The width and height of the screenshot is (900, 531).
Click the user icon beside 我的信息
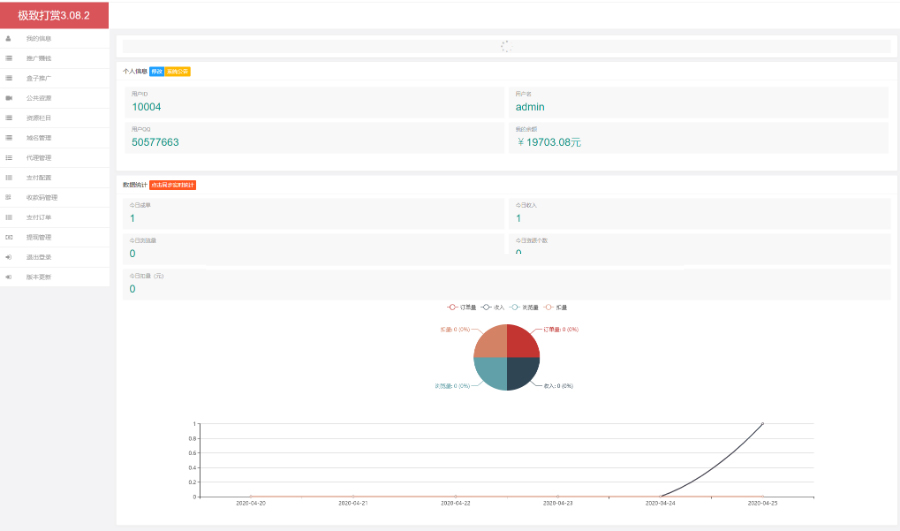click(9, 38)
